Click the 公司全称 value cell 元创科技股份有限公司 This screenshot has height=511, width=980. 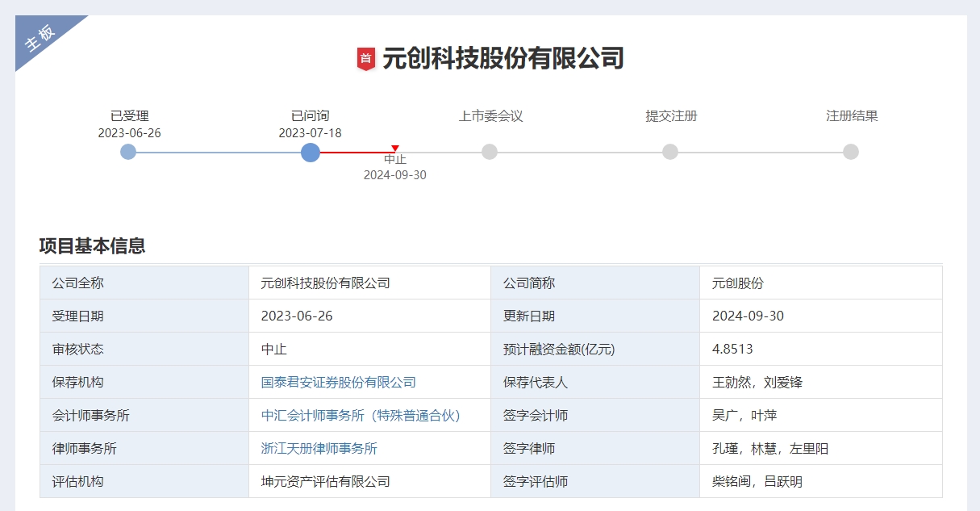(369, 283)
